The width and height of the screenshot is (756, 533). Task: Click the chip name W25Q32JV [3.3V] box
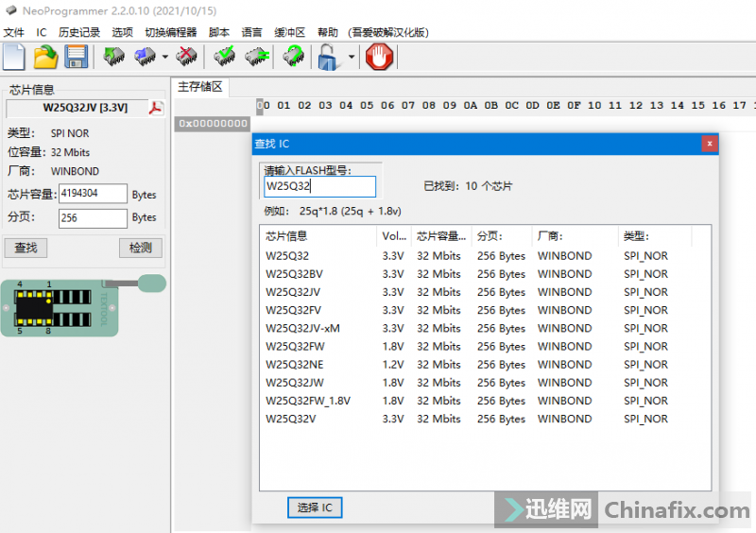[77, 108]
